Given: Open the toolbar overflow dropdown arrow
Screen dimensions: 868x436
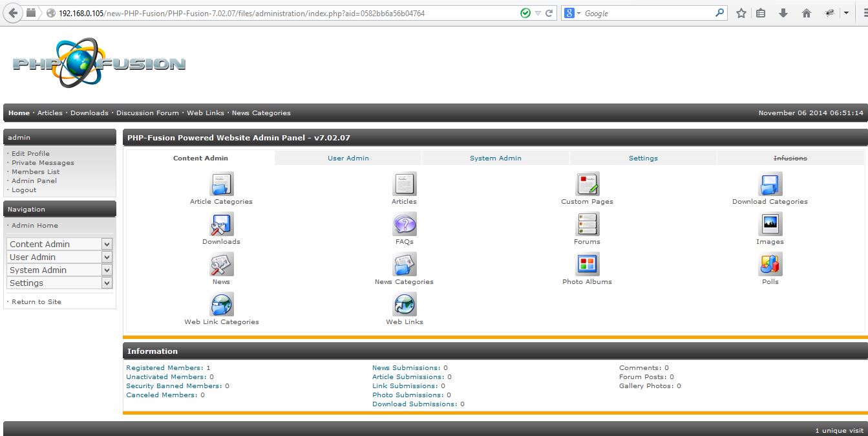Looking at the screenshot, I should [846, 13].
